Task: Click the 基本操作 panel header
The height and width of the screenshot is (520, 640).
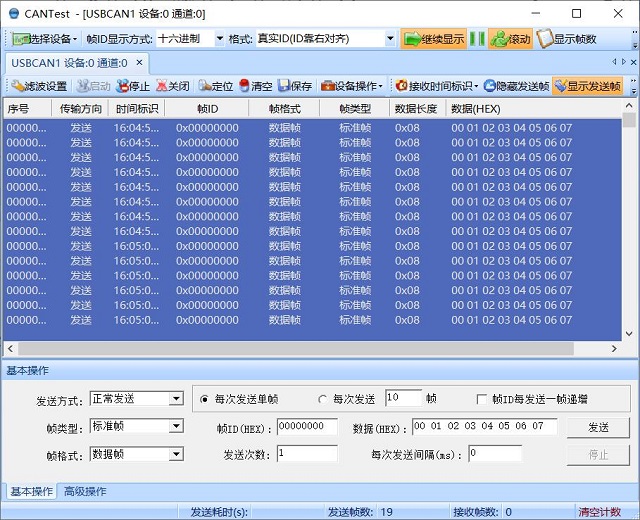Action: (320, 371)
